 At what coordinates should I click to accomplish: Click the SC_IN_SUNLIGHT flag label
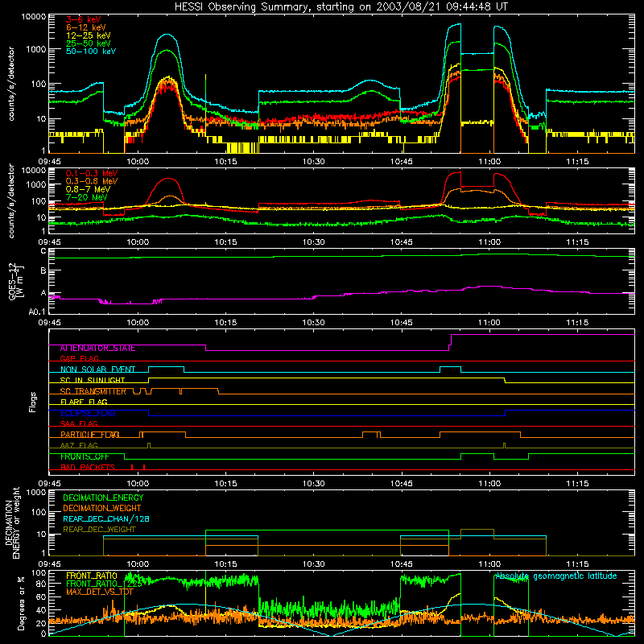(x=93, y=380)
